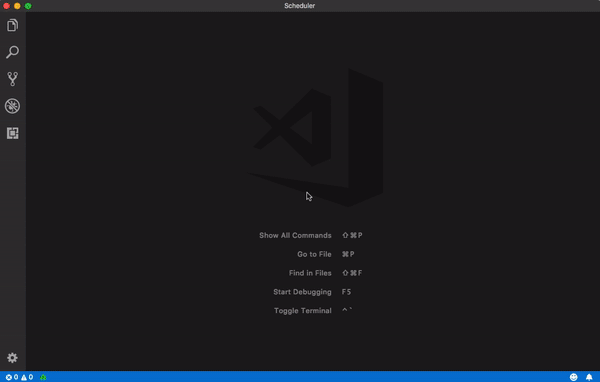600x382 pixels.
Task: Open the feedback smiley in status bar
Action: [x=573, y=377]
